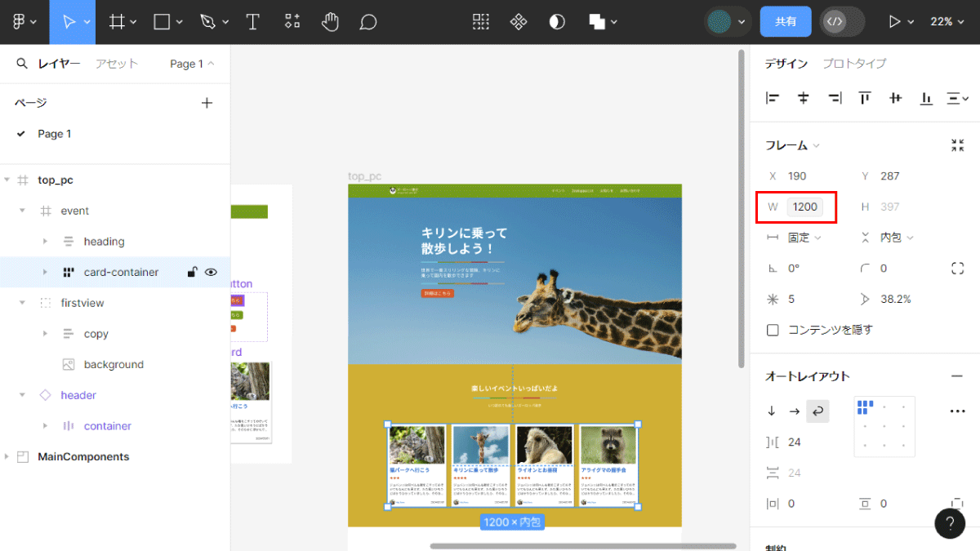Open the help question mark button

pyautogui.click(x=950, y=523)
